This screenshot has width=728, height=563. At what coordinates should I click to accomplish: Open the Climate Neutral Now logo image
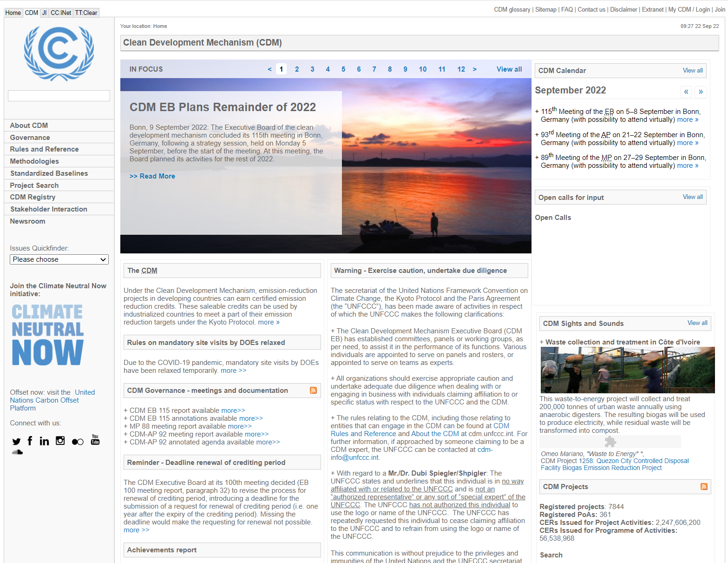(47, 335)
